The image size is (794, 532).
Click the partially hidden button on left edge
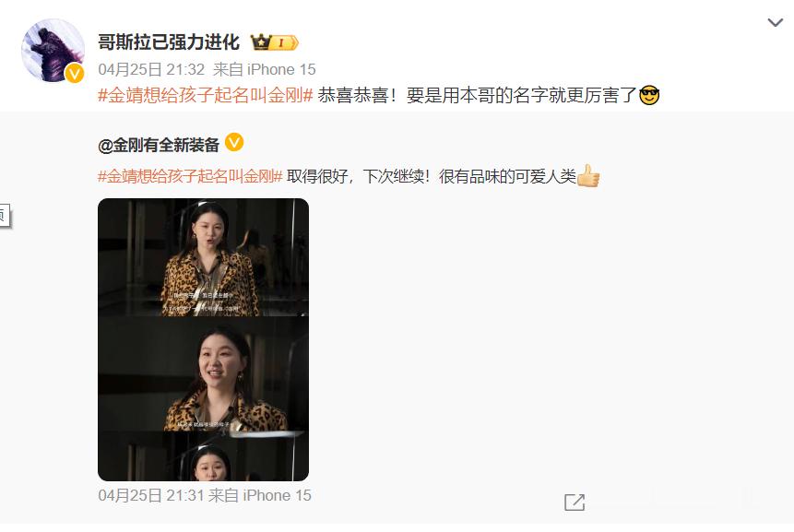[x=5, y=215]
